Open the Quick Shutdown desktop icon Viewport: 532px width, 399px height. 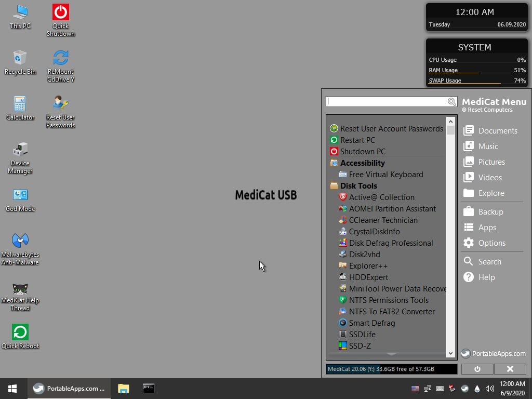pos(61,20)
